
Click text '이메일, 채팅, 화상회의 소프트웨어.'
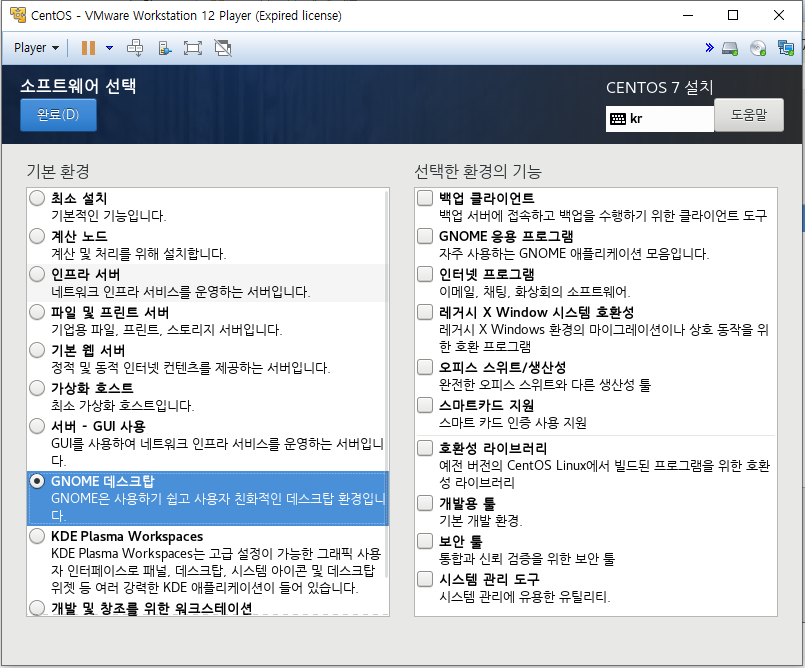point(534,292)
